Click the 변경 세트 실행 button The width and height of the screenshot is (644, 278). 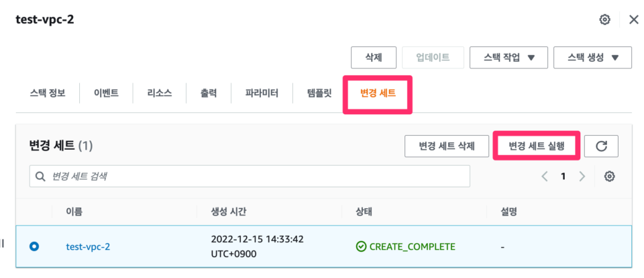pyautogui.click(x=537, y=146)
